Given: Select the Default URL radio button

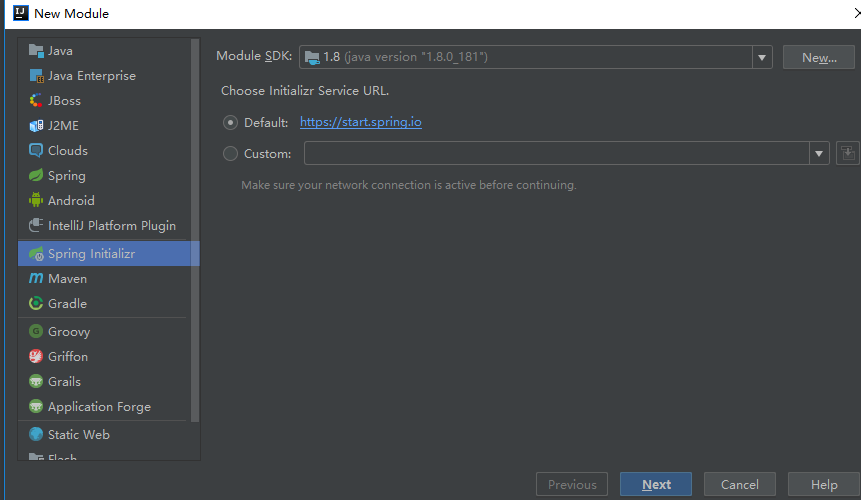Looking at the screenshot, I should [230, 122].
